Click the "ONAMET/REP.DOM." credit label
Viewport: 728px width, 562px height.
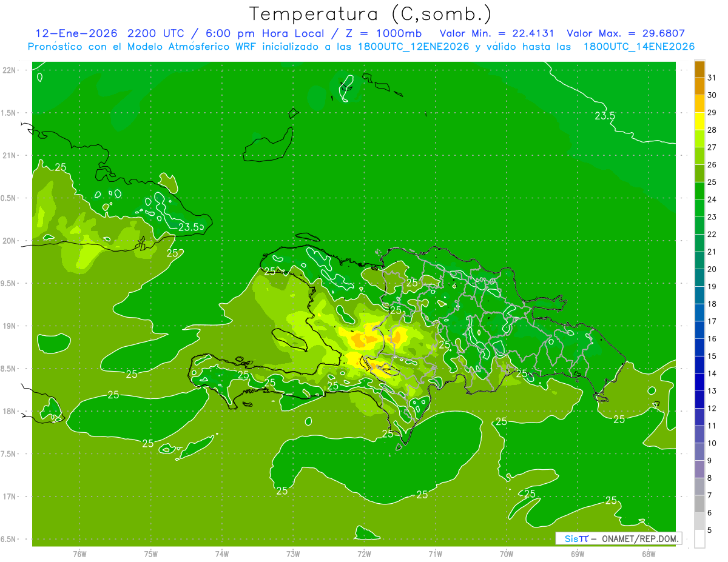[640, 538]
